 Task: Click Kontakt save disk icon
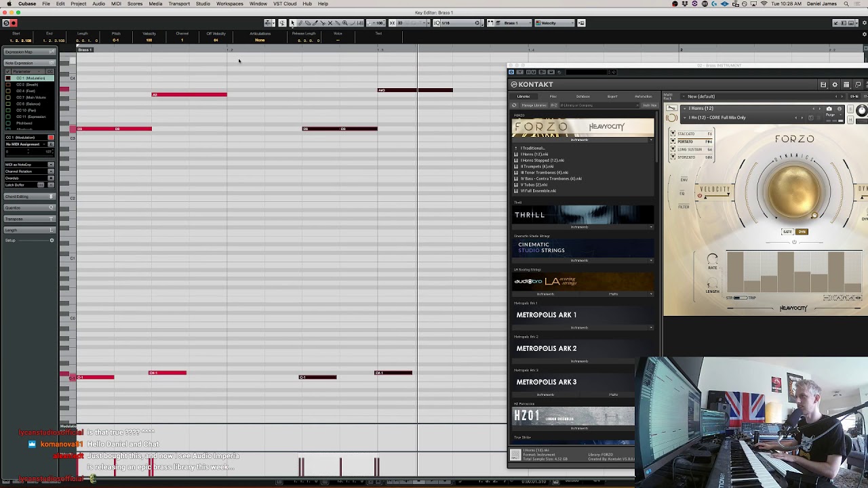pyautogui.click(x=823, y=85)
